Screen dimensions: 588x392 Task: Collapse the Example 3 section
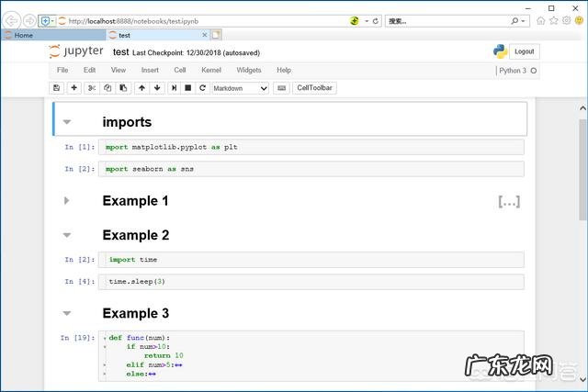point(66,314)
